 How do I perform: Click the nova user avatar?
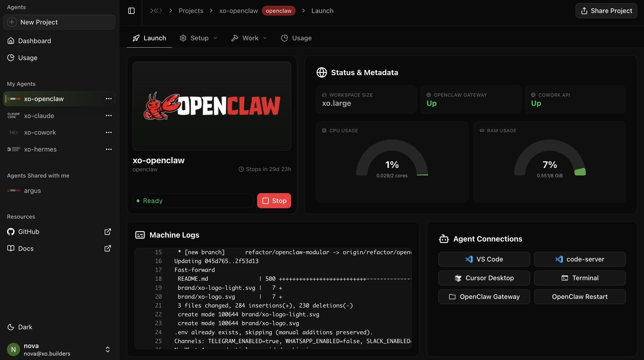tap(14, 350)
